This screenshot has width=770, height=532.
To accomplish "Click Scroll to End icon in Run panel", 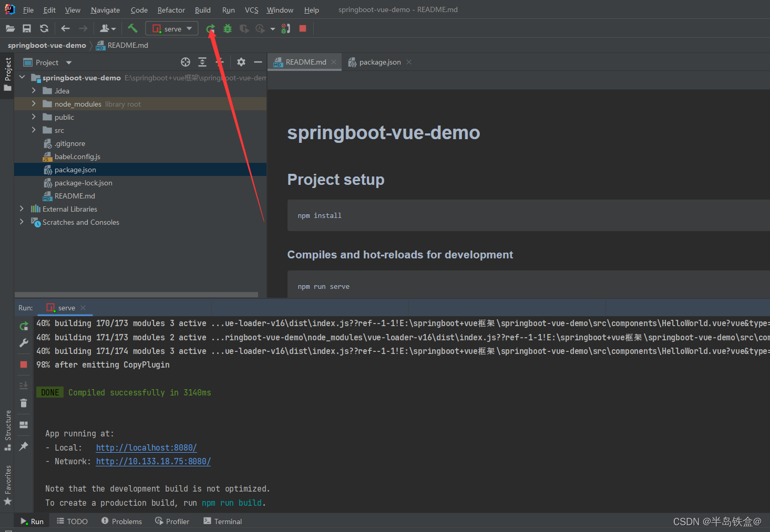I will pos(24,385).
